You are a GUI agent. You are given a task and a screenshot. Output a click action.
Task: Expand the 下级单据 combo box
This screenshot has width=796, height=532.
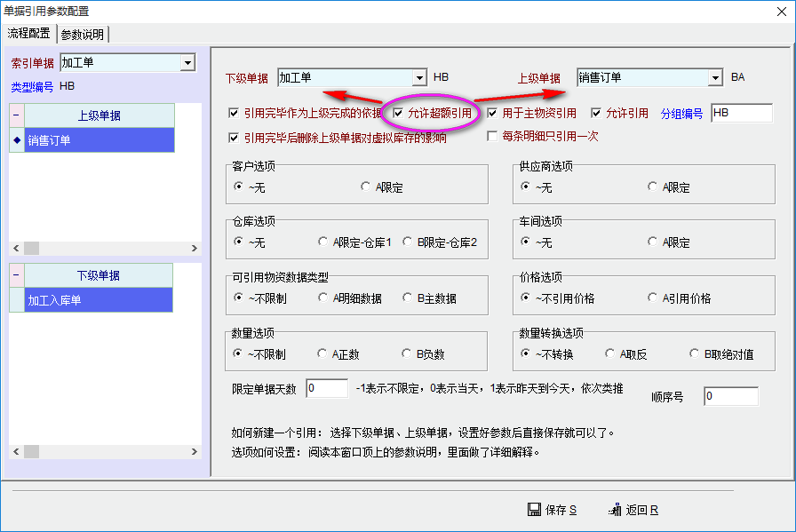click(416, 78)
